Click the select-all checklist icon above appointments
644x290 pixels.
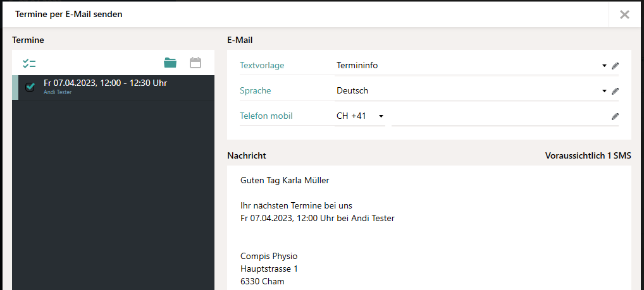(x=29, y=63)
